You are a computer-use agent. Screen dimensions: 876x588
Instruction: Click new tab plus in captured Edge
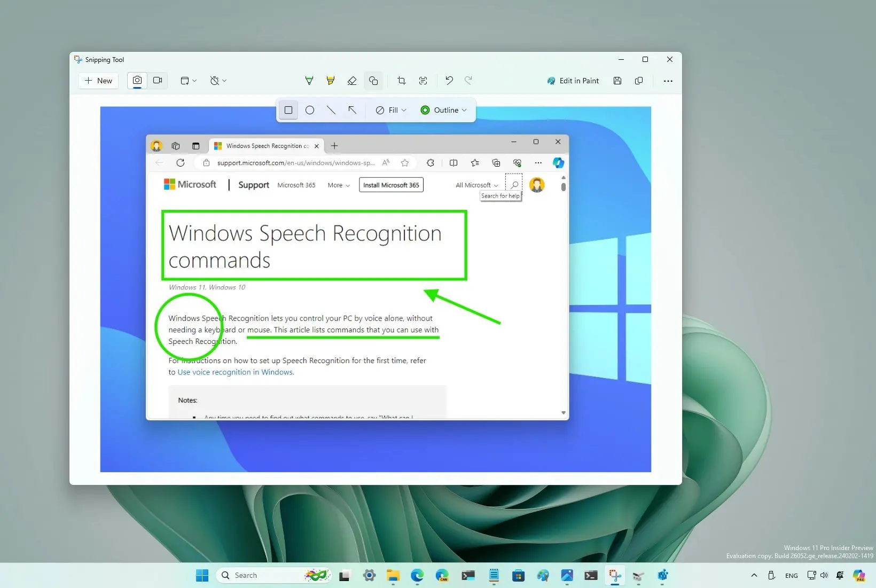(x=334, y=146)
